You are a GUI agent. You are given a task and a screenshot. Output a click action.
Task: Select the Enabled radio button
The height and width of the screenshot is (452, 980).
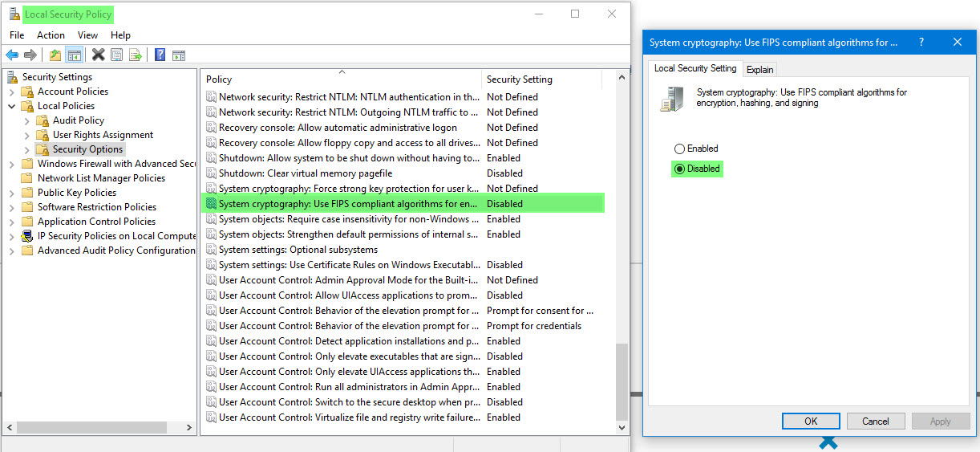coord(680,149)
